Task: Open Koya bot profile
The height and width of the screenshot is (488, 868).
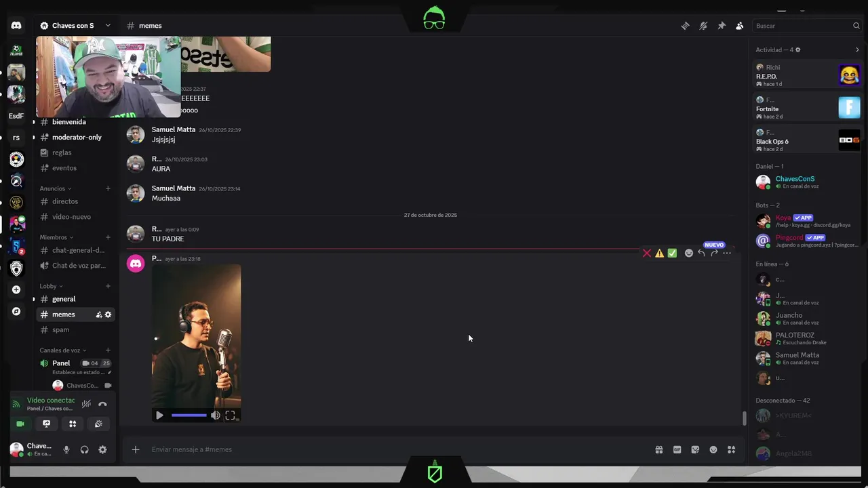Action: (x=808, y=221)
